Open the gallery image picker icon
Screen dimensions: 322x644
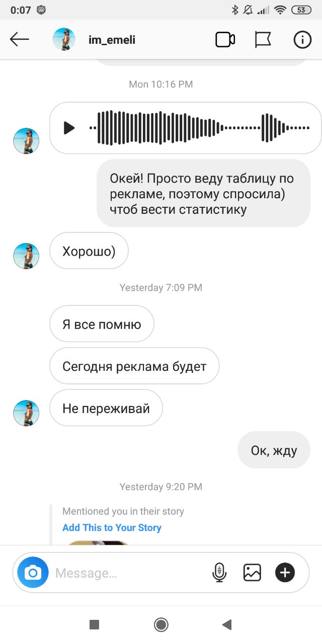pyautogui.click(x=252, y=573)
